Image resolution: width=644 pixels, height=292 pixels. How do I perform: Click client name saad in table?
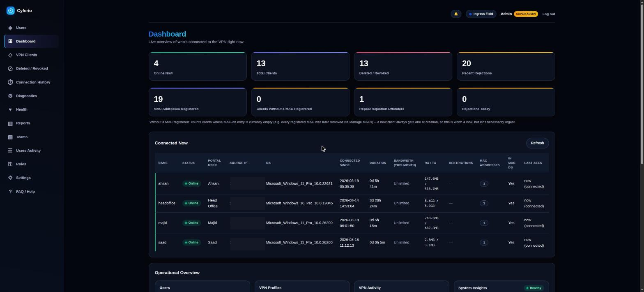(162, 243)
